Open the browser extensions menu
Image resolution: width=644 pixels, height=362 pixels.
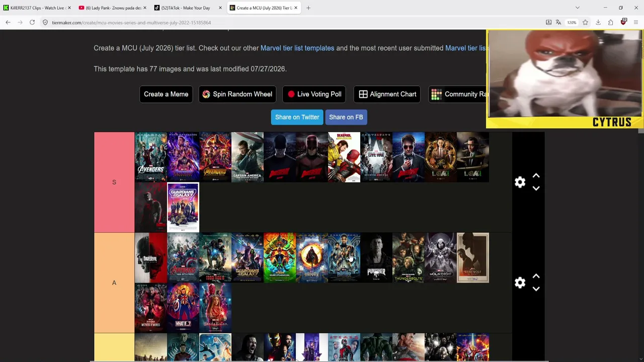[x=610, y=22]
